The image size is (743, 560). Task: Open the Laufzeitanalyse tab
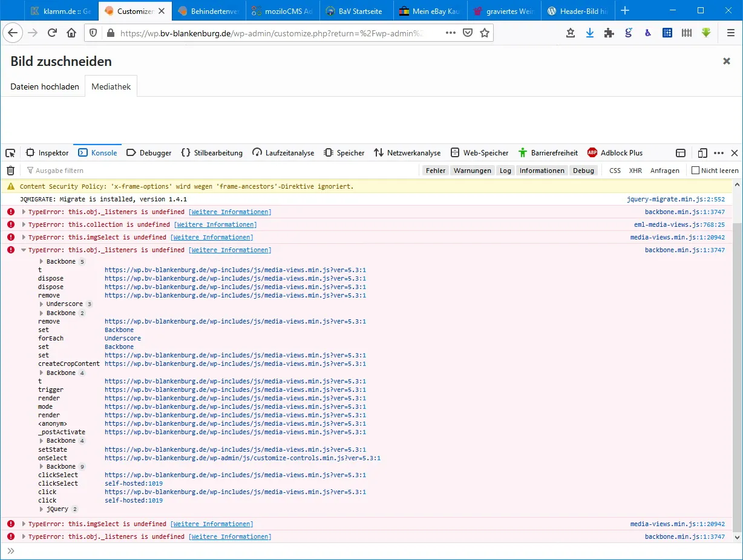[283, 153]
